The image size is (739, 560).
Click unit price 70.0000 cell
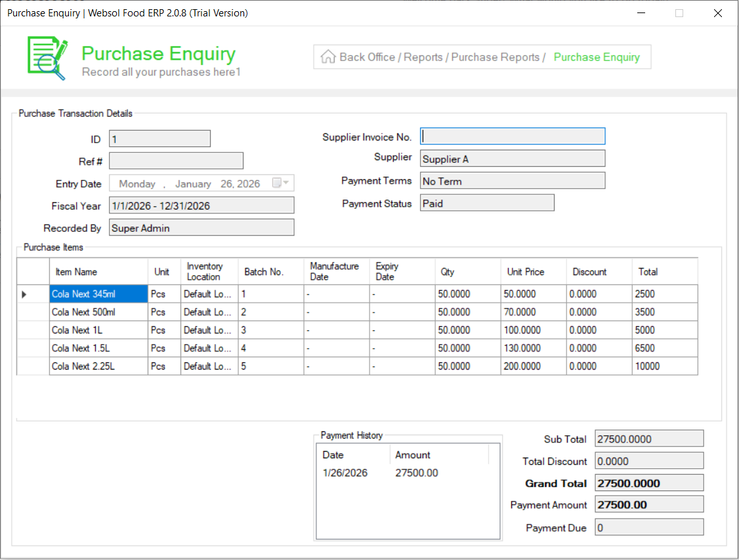tap(534, 312)
